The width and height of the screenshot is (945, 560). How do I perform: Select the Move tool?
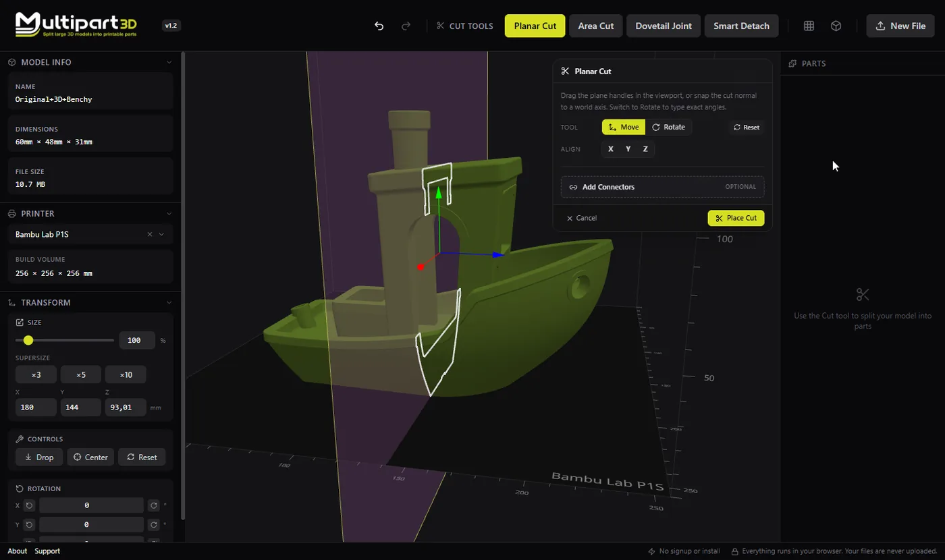(x=624, y=128)
